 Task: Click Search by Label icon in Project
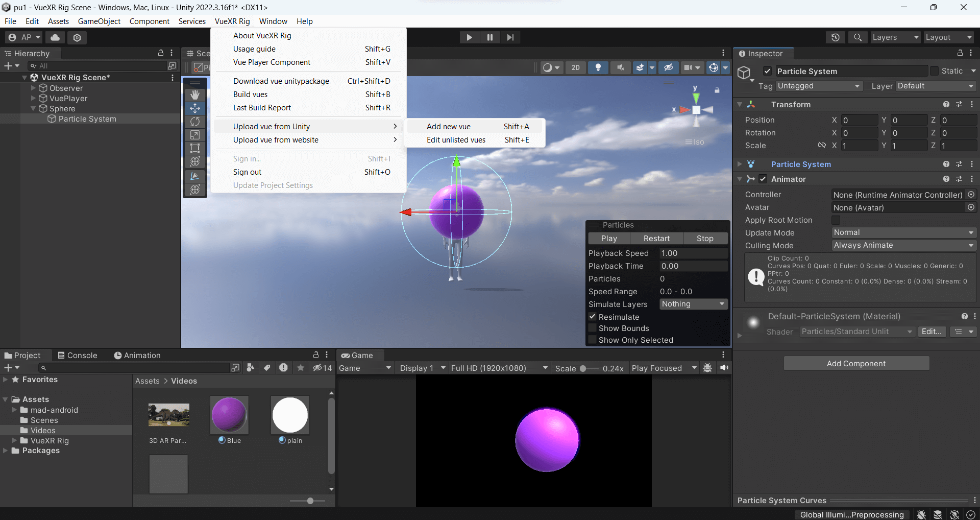[267, 368]
